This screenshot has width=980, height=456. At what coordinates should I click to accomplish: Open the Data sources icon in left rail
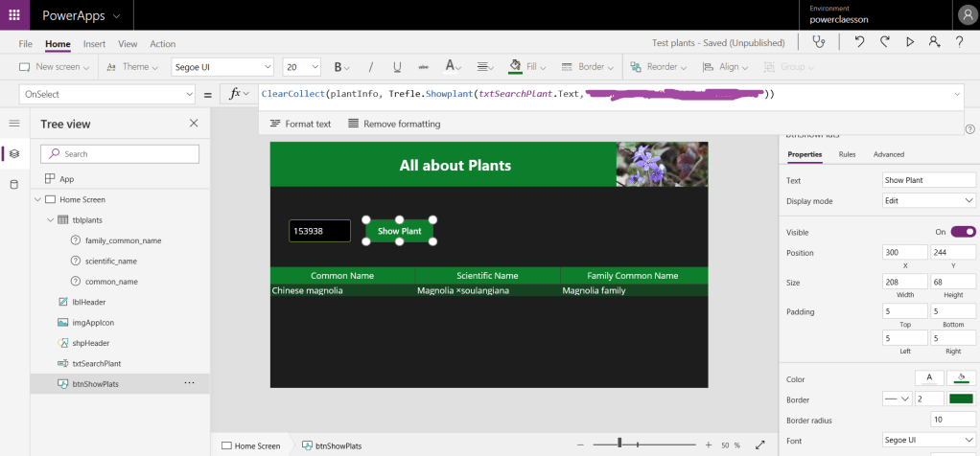pyautogui.click(x=13, y=184)
